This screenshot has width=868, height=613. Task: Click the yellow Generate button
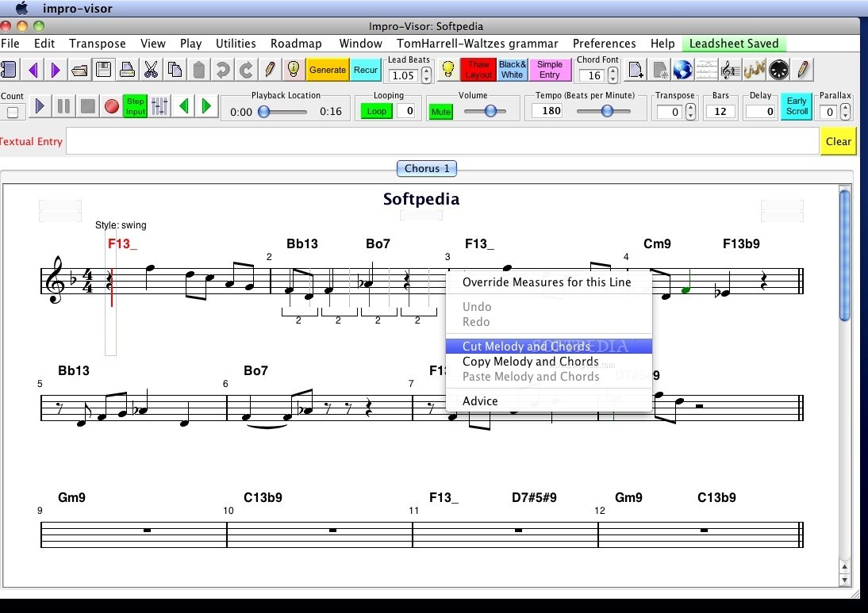[x=327, y=70]
